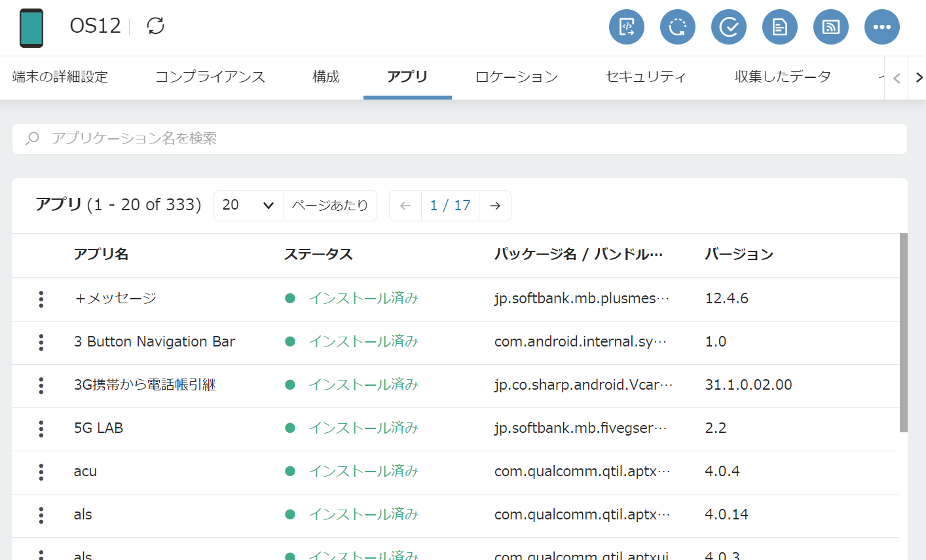Click the パッケージ名 / バンドル column header
Image resolution: width=926 pixels, height=560 pixels.
tap(579, 254)
